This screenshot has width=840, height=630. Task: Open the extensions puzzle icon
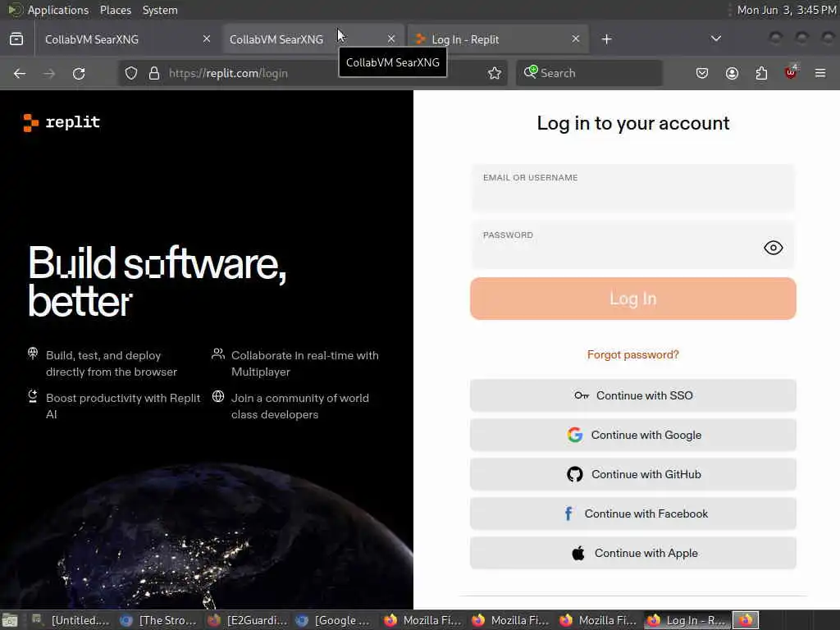761,73
